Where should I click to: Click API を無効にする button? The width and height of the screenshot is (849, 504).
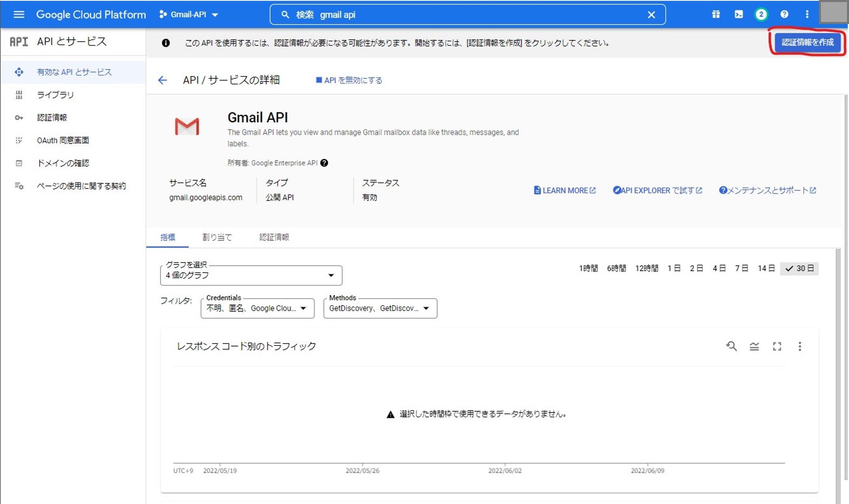click(349, 80)
